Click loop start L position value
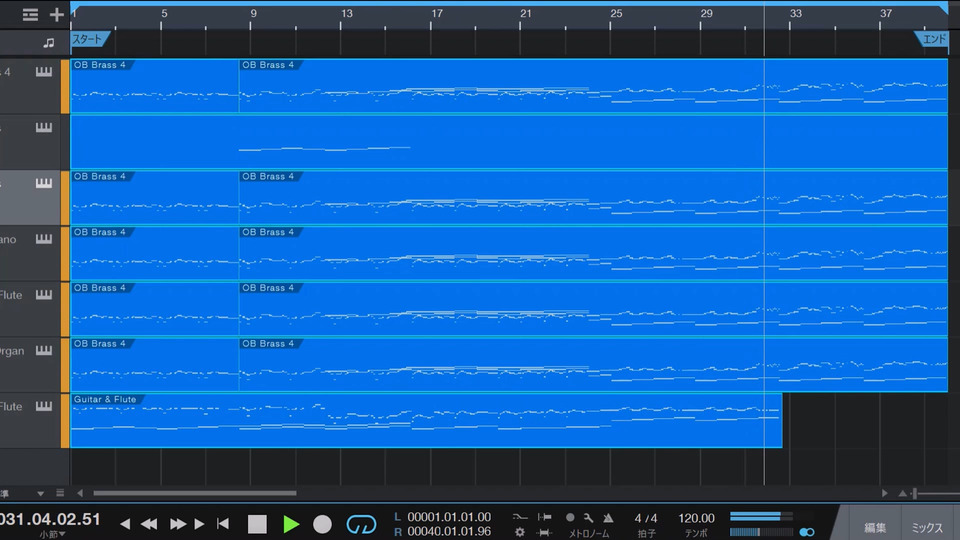Screen dimensions: 960x540 [x=449, y=517]
